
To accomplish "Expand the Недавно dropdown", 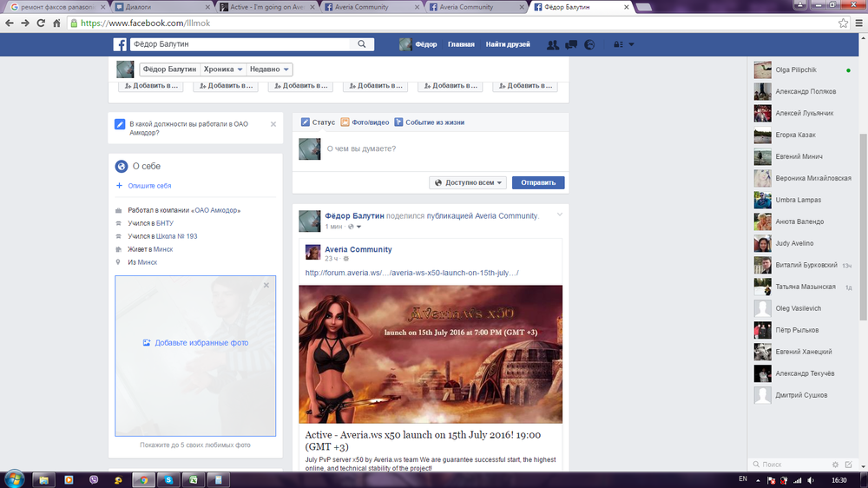I will point(269,69).
